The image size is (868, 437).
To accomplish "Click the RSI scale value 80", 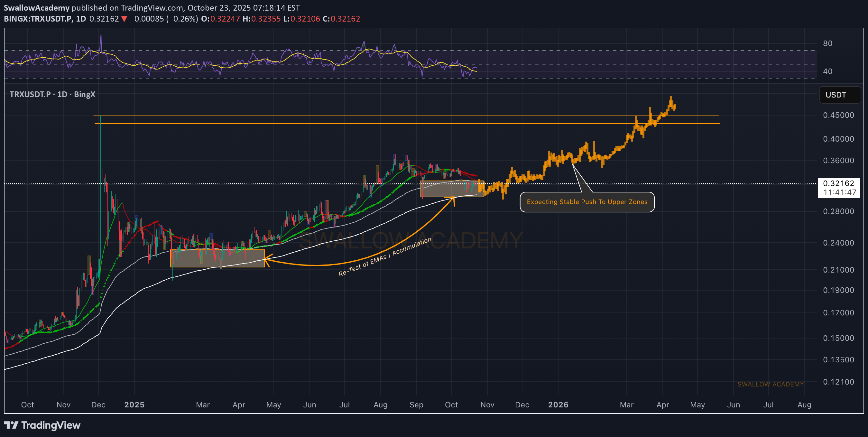I will (827, 43).
